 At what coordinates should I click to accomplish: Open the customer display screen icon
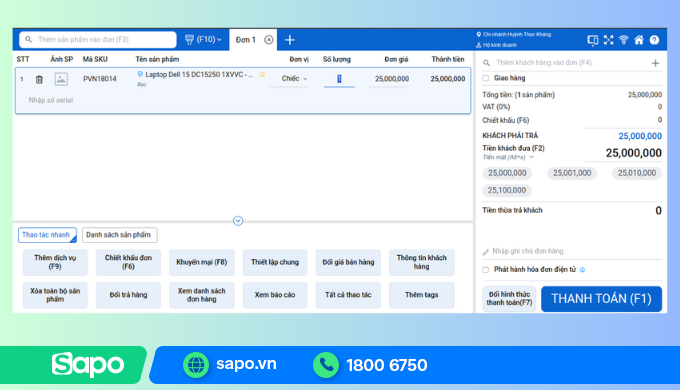593,40
